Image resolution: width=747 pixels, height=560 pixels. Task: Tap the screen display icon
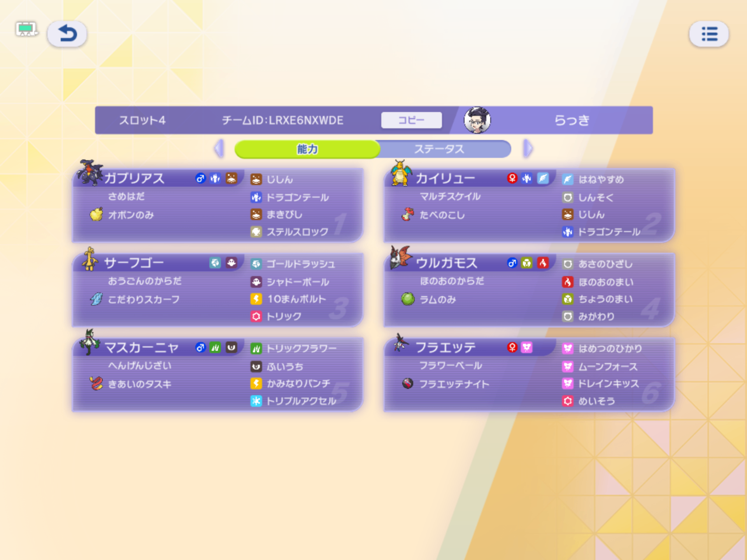point(26,29)
